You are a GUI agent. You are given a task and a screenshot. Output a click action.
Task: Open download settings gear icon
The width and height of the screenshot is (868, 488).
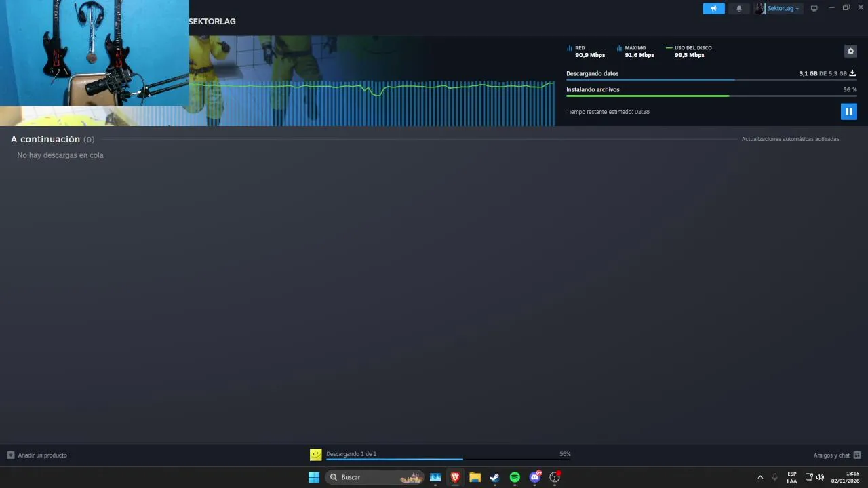pos(850,52)
